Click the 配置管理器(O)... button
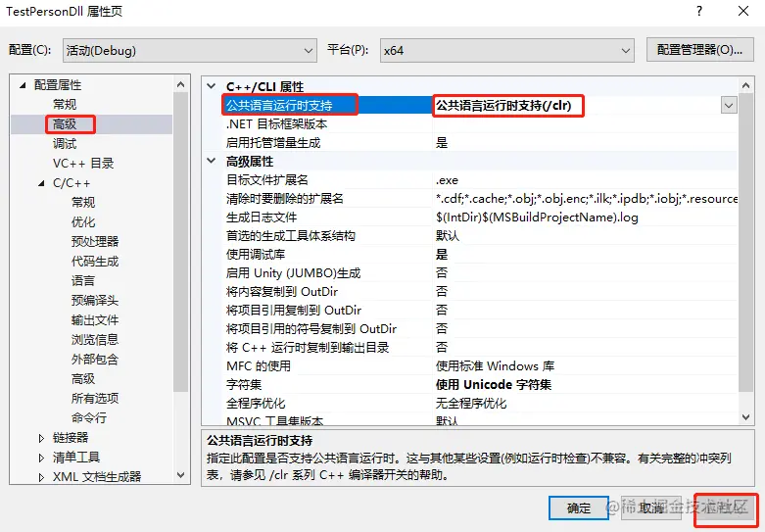This screenshot has height=532, width=765. pos(699,50)
